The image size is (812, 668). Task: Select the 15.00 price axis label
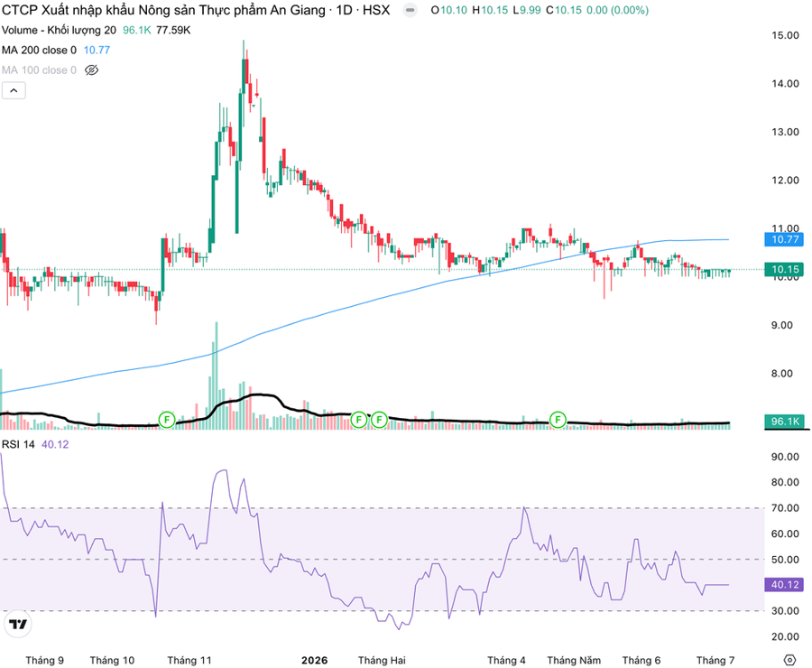point(785,35)
